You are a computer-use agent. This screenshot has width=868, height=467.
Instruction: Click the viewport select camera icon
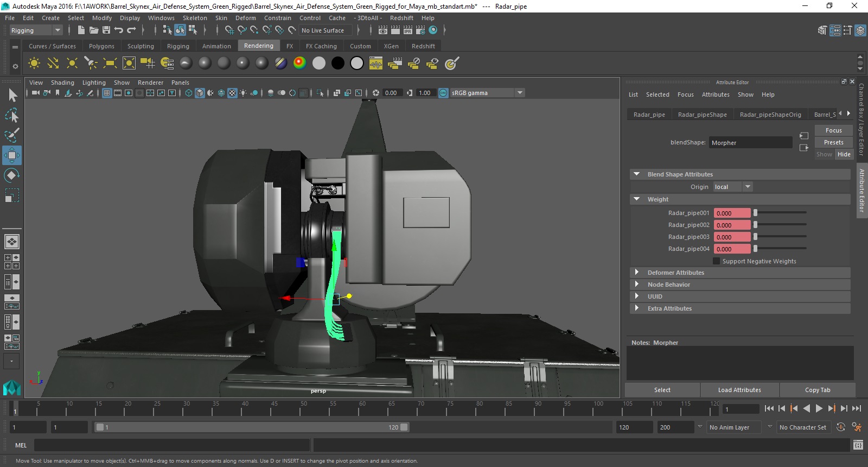tap(35, 93)
